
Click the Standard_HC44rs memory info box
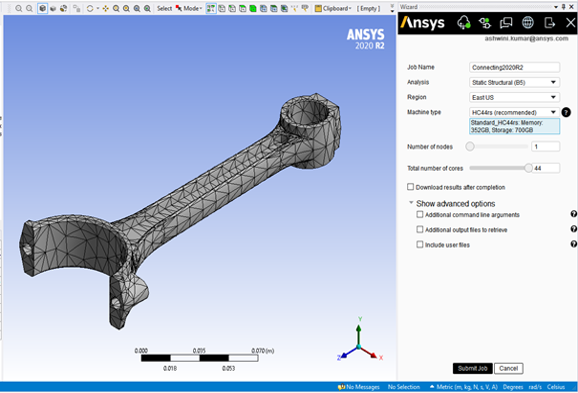[514, 126]
